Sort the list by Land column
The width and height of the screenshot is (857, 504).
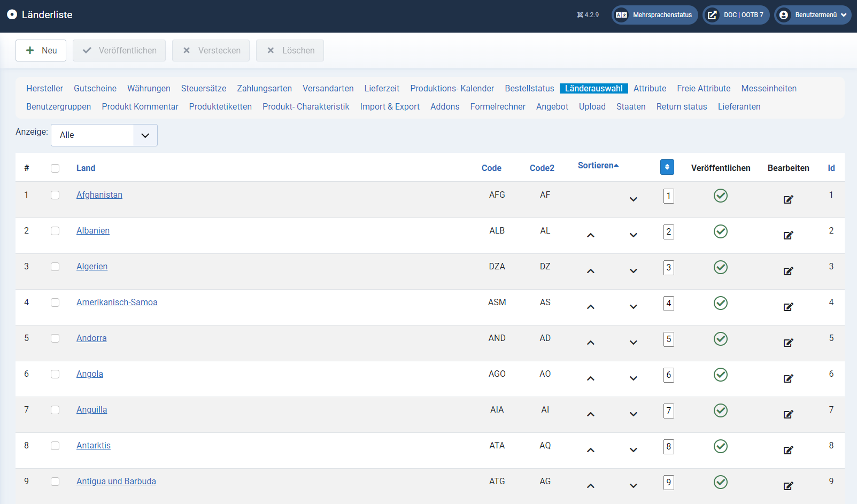click(86, 168)
